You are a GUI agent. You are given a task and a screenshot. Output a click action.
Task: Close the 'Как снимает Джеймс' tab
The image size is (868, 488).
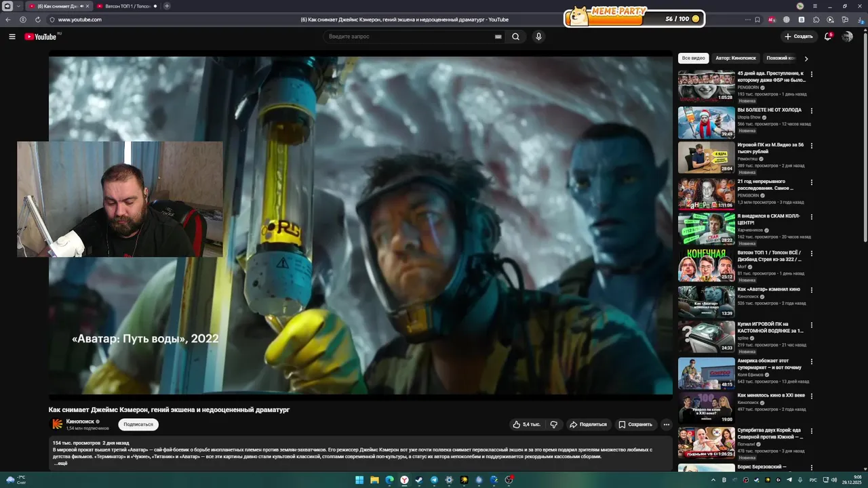pos(87,6)
